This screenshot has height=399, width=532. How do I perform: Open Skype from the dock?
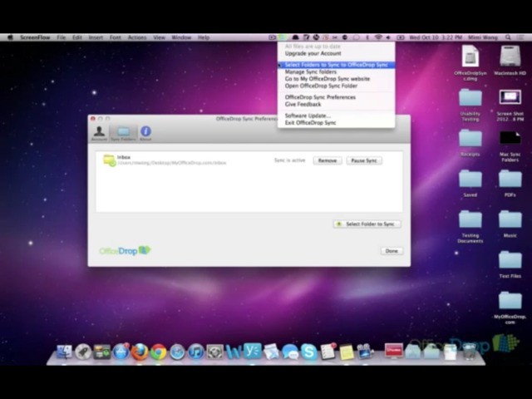pos(308,352)
